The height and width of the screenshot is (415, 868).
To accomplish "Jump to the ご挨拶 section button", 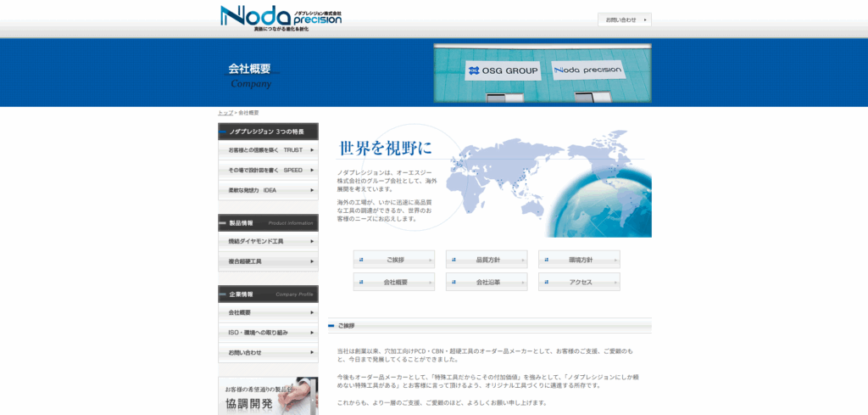I will 394,260.
